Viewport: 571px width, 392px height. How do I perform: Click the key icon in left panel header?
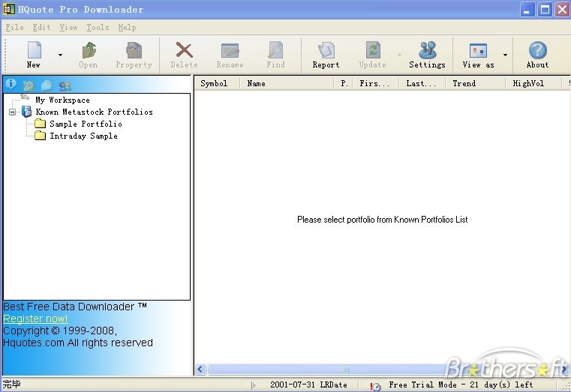point(28,85)
